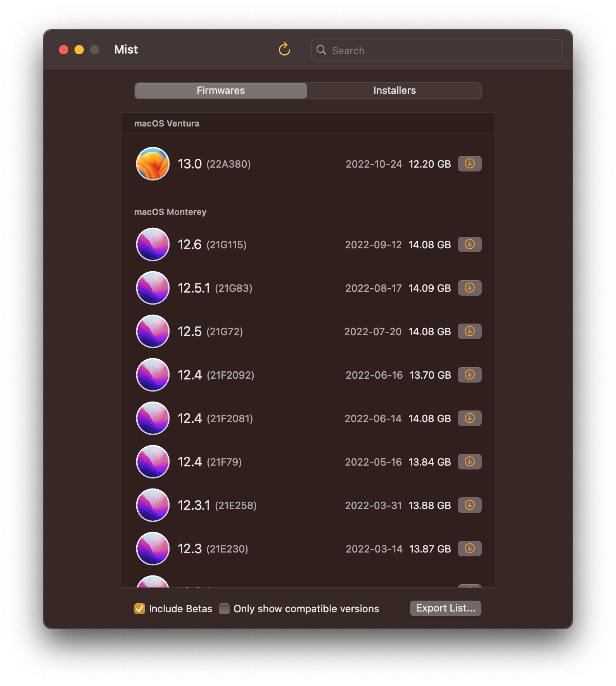Click the Ventura icon for 13.0

pyautogui.click(x=153, y=164)
